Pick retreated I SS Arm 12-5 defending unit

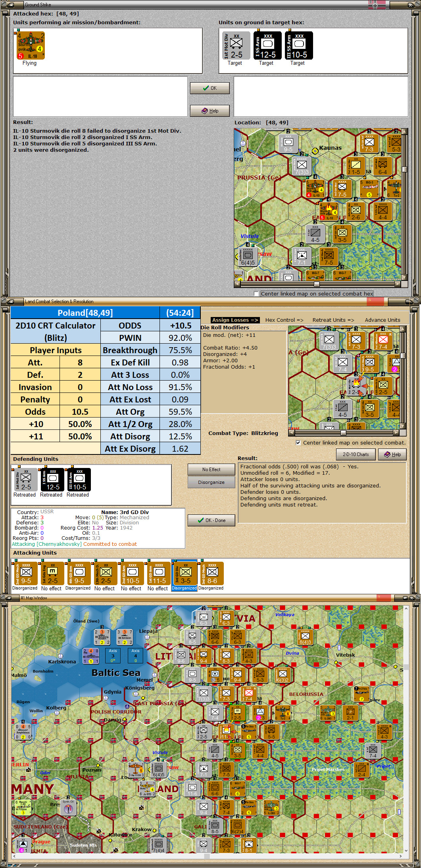pos(52,479)
